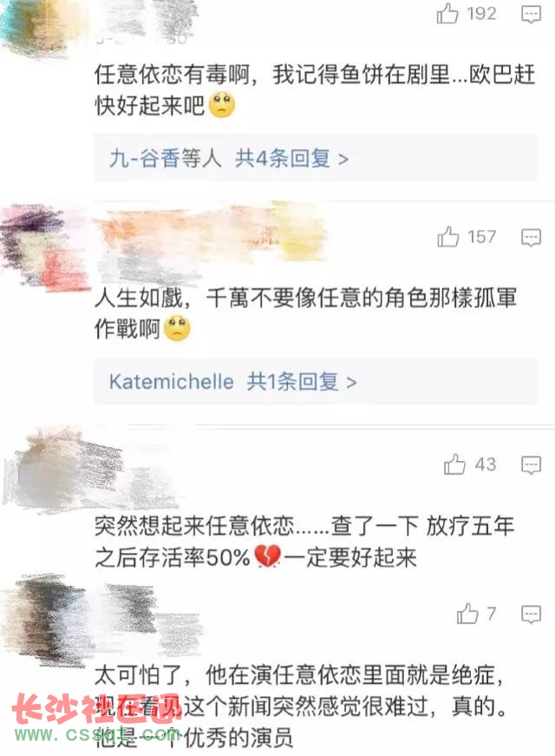Open comment bubble beside 7 likes

coord(531,615)
